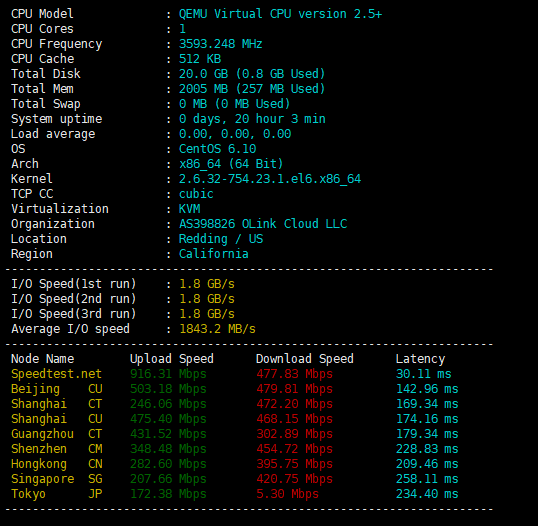
Task: Click the Upload Speed column header
Action: (172, 359)
